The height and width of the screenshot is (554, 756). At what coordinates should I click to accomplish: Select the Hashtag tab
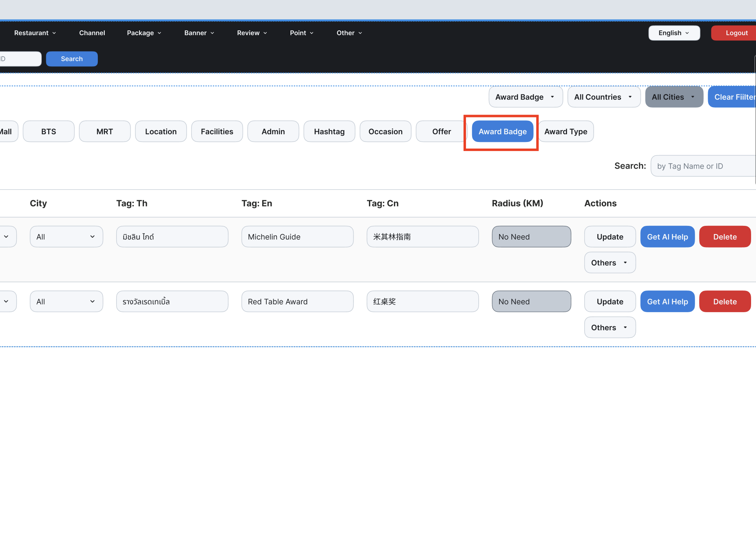pos(329,131)
